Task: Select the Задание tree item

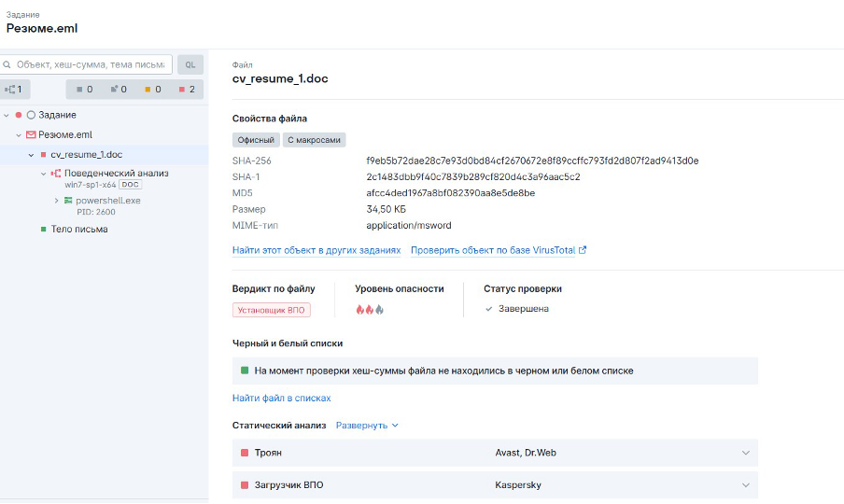Action: tap(57, 115)
